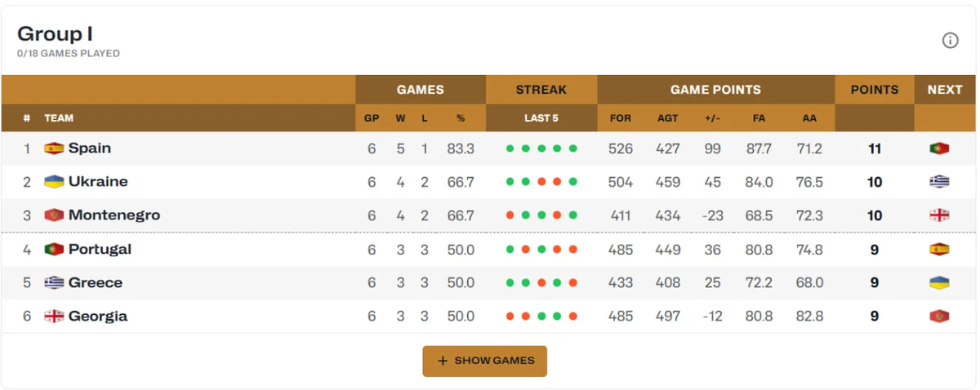
Task: Click Ukraine's flag icon beside team name
Action: click(54, 182)
